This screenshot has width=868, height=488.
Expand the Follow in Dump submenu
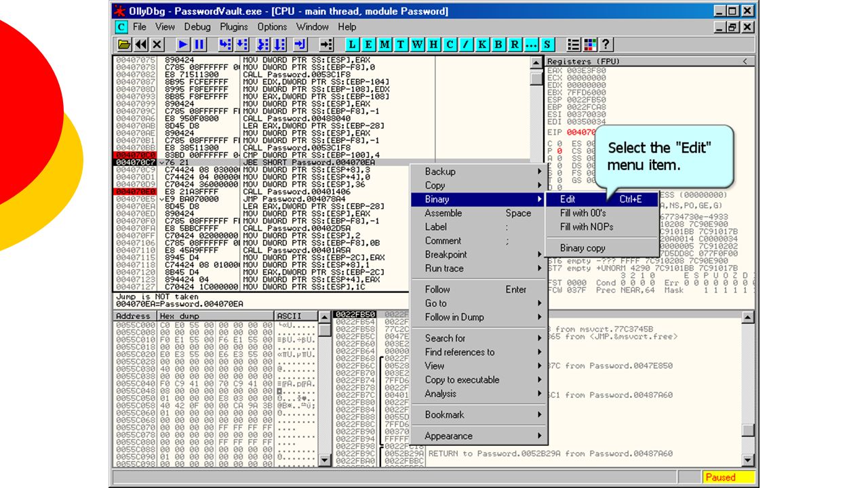[x=479, y=317]
